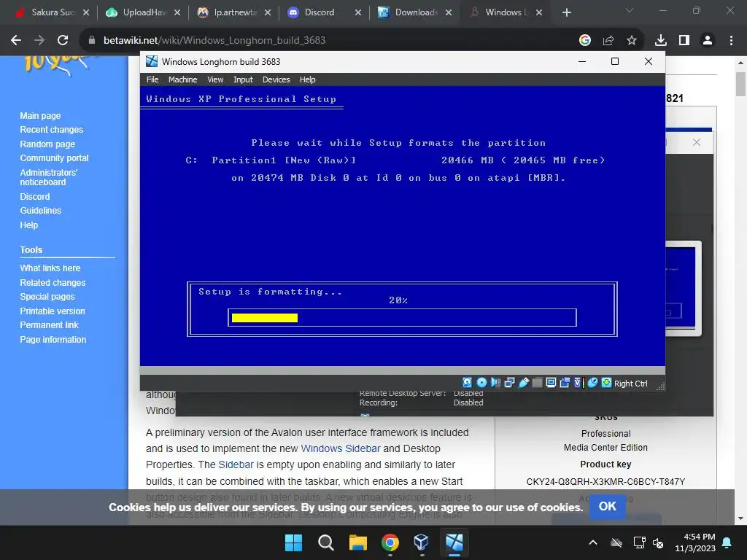Open the Main page wiki link
The height and width of the screenshot is (560, 747).
coord(40,116)
